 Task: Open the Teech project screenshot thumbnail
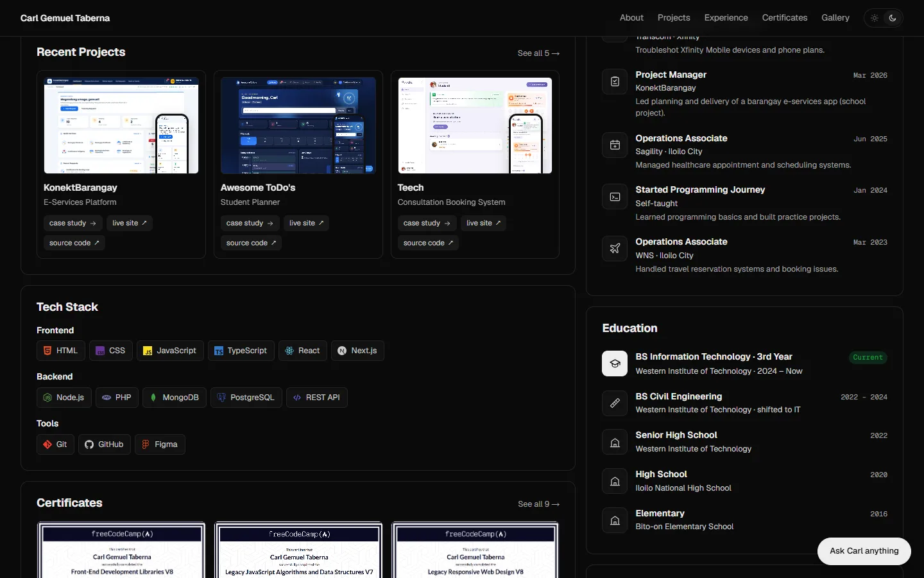[x=475, y=125]
